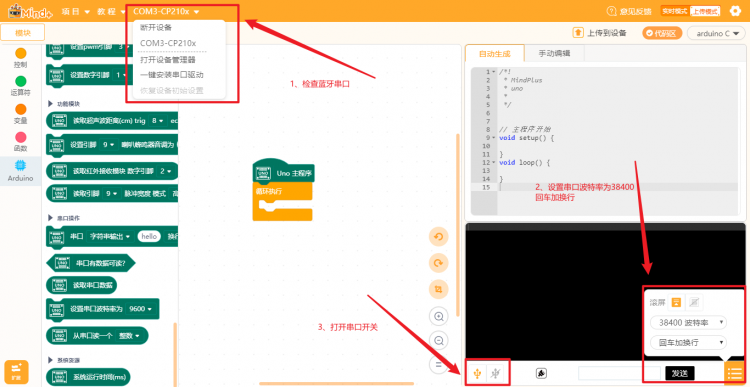Disable auto scroll in serial settings
This screenshot has height=387, width=750.
695,302
